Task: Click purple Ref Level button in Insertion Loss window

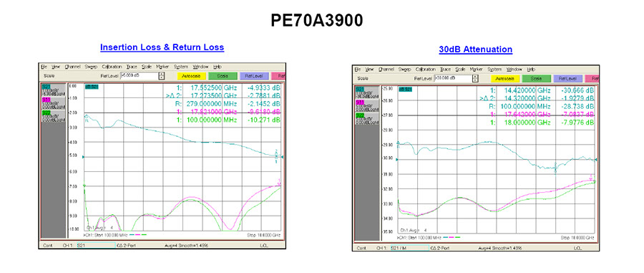Action: point(254,76)
